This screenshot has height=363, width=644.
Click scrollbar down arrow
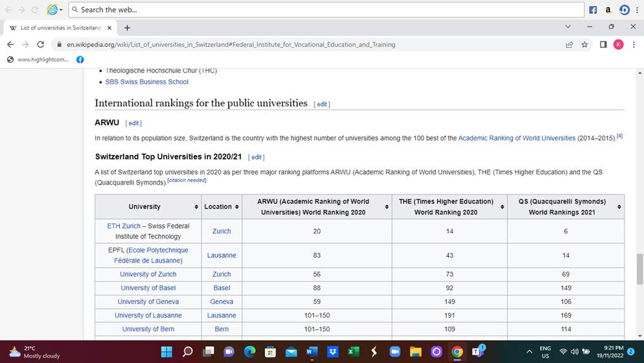coord(639,336)
